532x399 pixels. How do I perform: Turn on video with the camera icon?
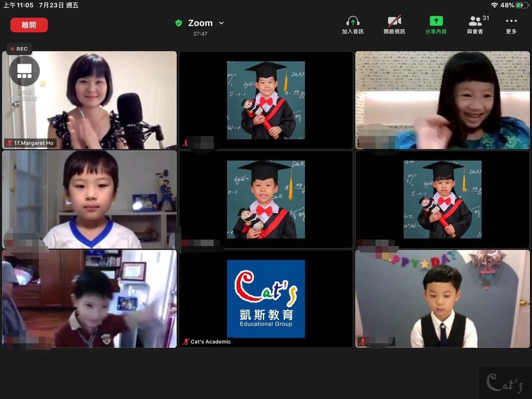[x=394, y=22]
